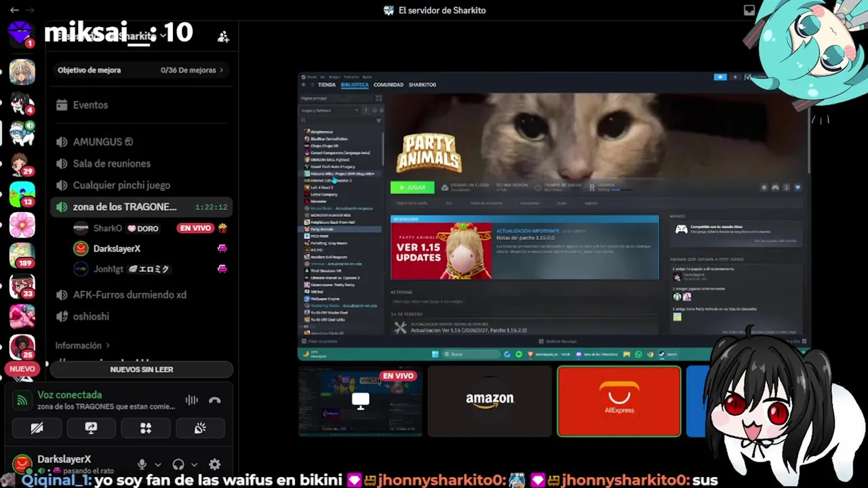Click Spotify icon in streamed taskbar
Image resolution: width=868 pixels, height=488 pixels.
[519, 354]
